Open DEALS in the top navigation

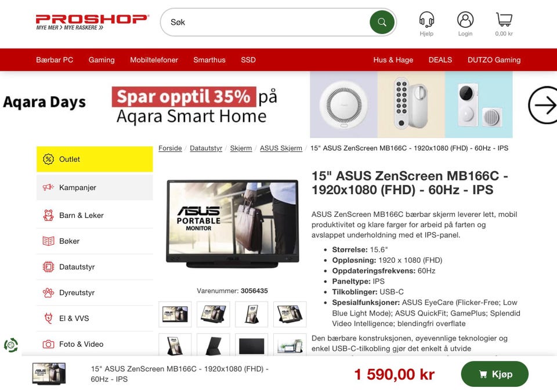(x=440, y=60)
